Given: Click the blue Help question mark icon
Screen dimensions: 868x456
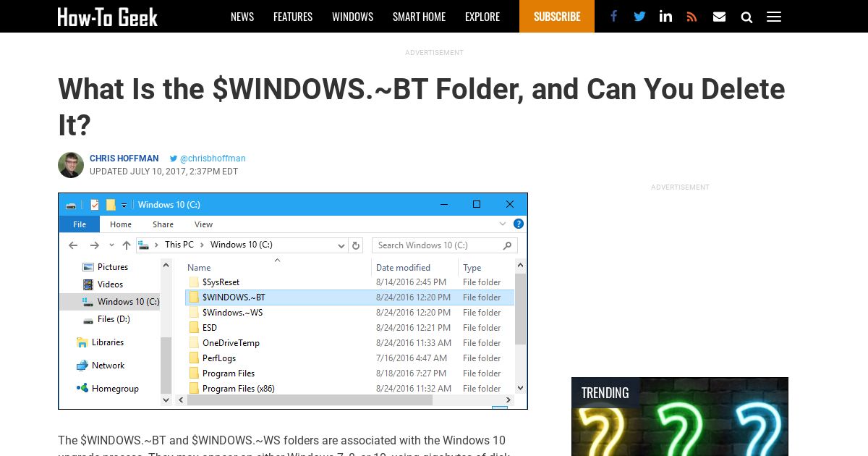Looking at the screenshot, I should (519, 224).
